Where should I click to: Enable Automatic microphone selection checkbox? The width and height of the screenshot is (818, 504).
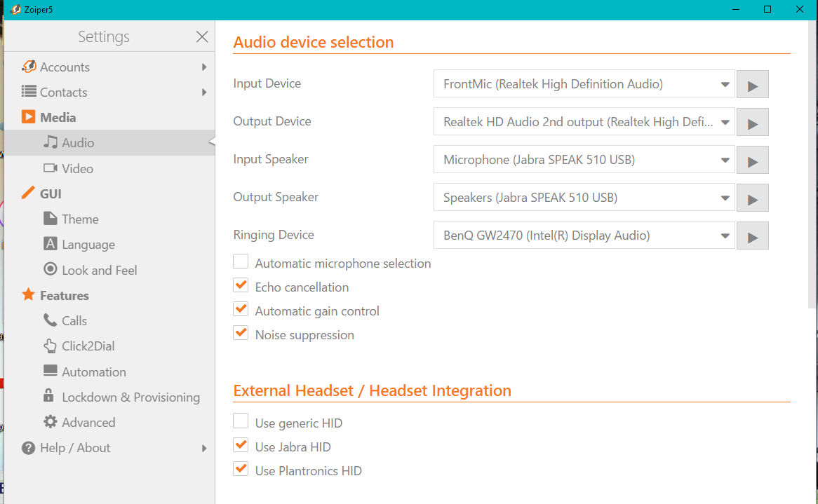pos(241,262)
